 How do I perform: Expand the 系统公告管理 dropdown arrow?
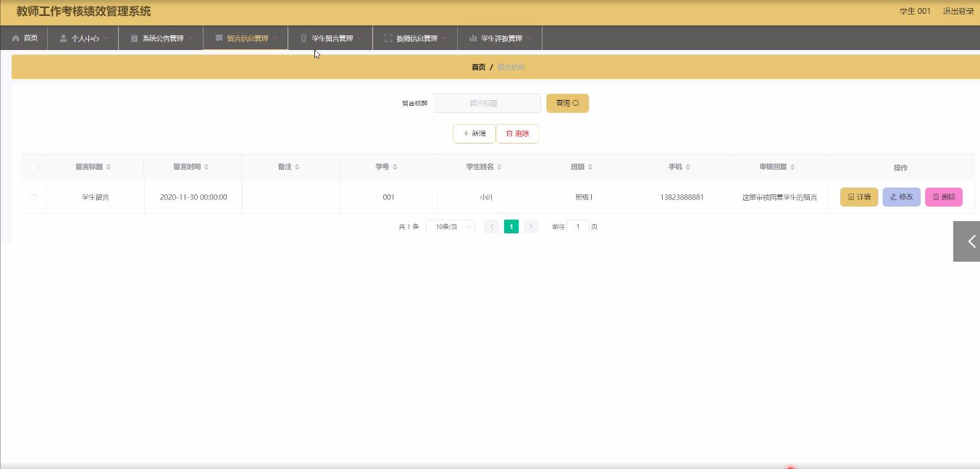(x=190, y=38)
